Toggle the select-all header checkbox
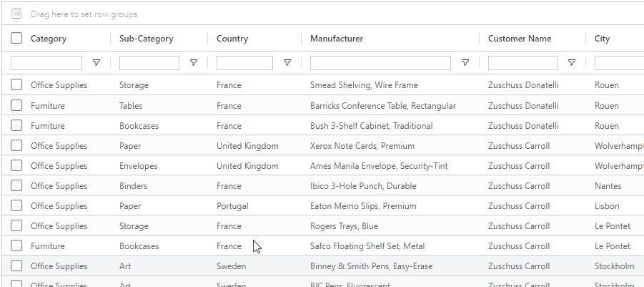This screenshot has width=644, height=287. [x=16, y=39]
